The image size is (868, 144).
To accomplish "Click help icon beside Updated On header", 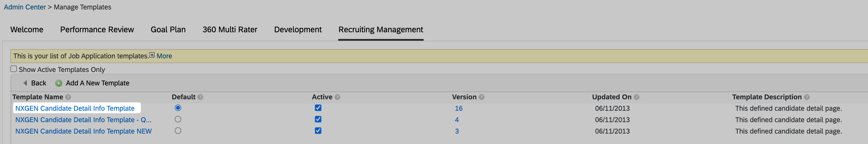I will point(637,97).
